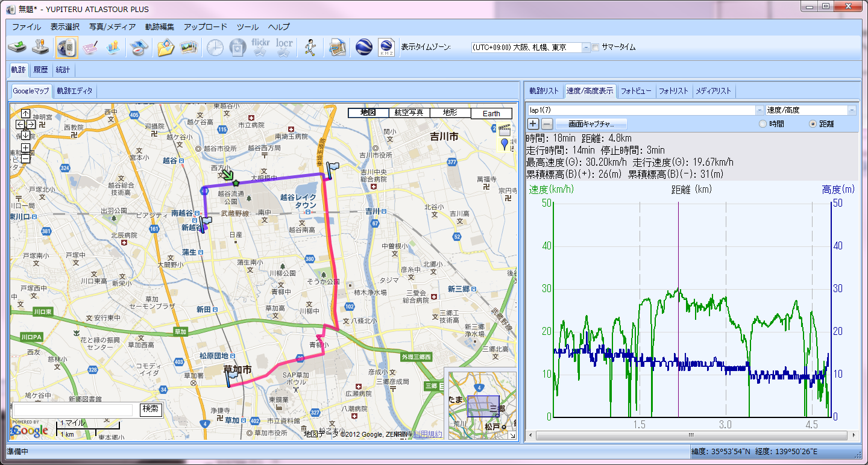This screenshot has width=868, height=465.
Task: Zoom in the graph with plus button
Action: tap(533, 124)
